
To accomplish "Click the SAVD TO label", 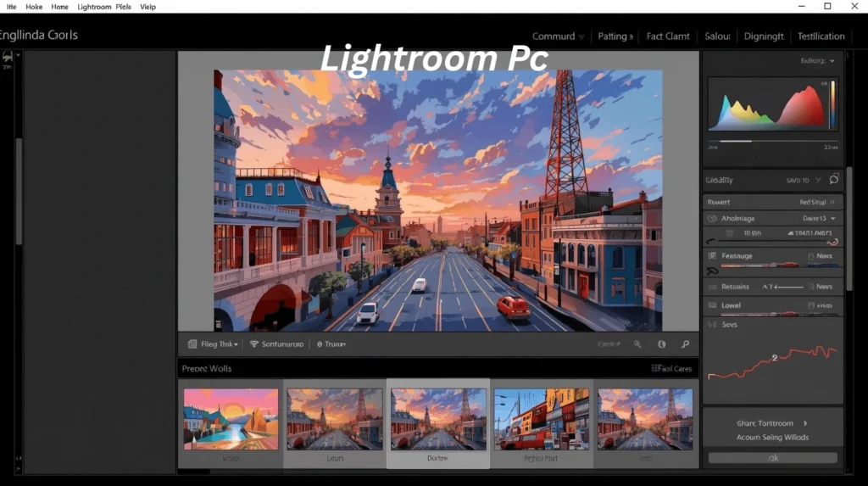I will tap(797, 180).
